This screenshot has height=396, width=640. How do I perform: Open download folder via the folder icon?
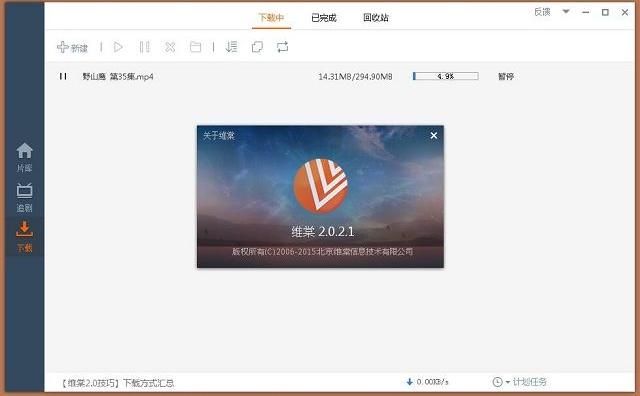[x=196, y=47]
